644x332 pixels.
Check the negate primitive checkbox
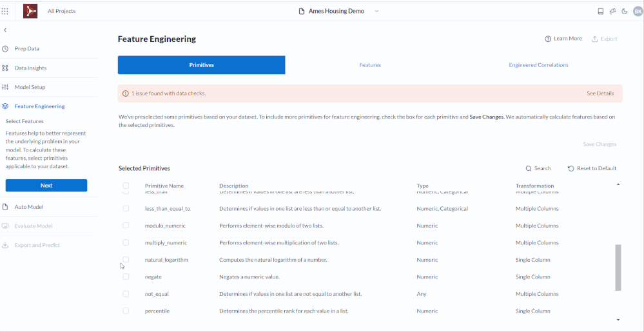(126, 277)
